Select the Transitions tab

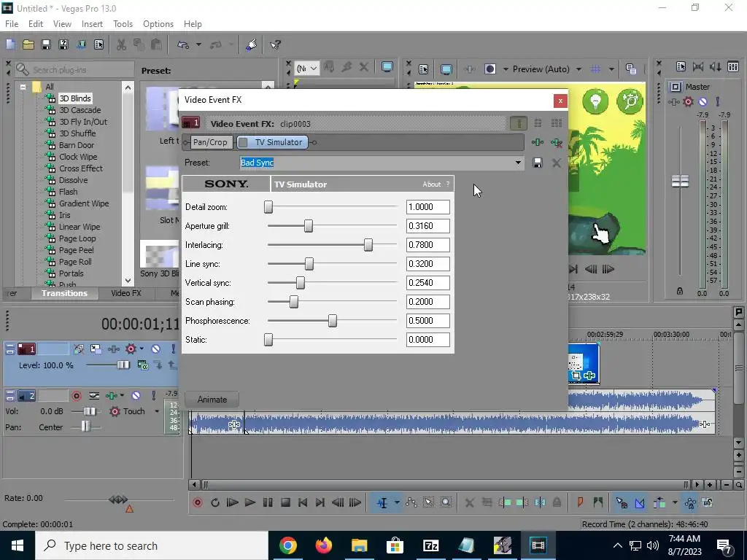[x=64, y=293]
